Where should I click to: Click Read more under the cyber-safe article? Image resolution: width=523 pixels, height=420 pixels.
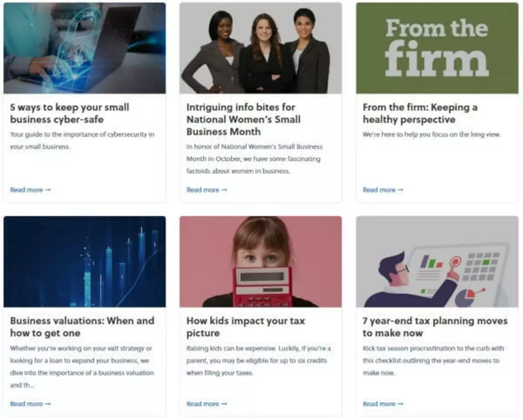click(30, 190)
